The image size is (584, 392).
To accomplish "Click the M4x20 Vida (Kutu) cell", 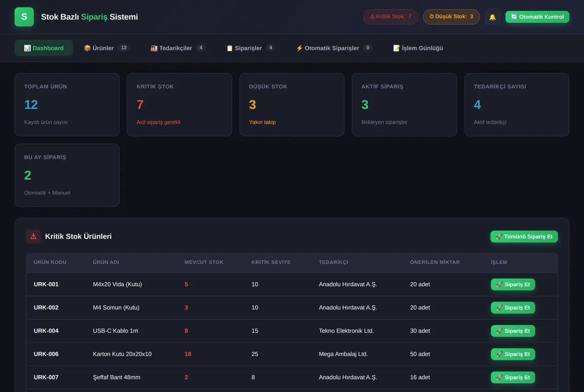I will tap(117, 285).
